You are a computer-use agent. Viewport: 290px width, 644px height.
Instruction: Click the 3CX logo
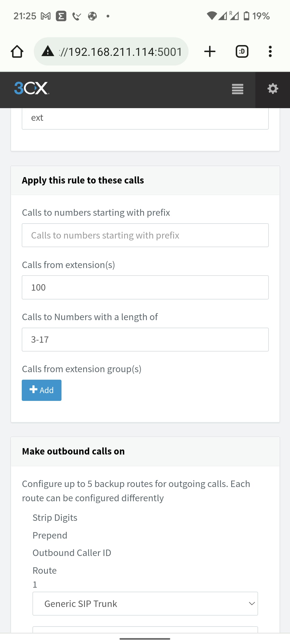32,88
